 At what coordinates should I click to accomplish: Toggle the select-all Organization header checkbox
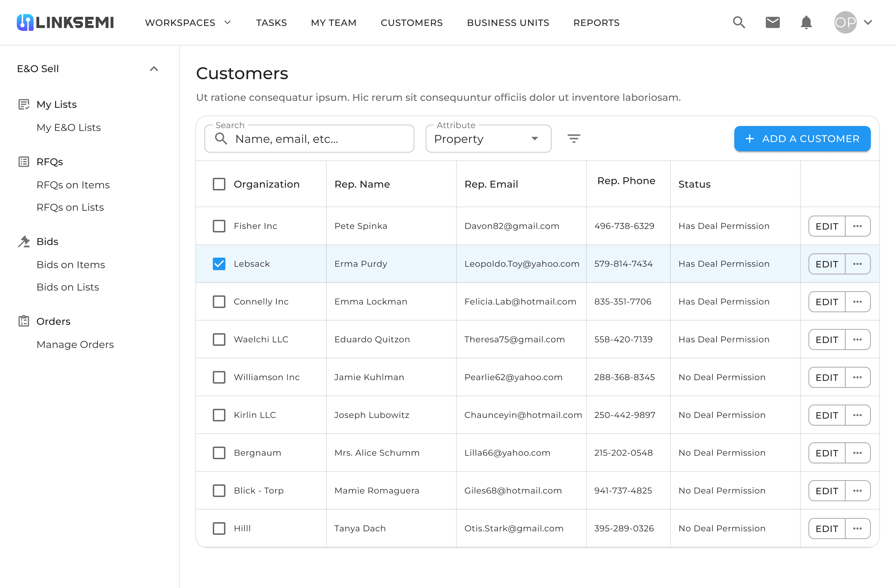219,184
